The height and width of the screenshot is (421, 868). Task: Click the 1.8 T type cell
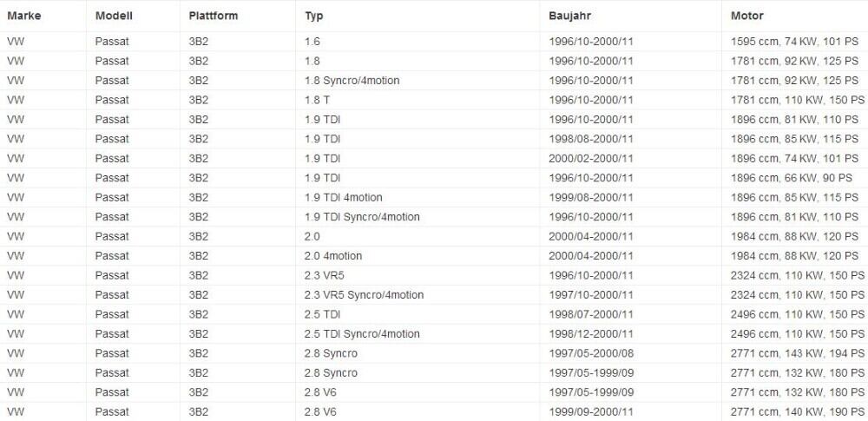(317, 100)
